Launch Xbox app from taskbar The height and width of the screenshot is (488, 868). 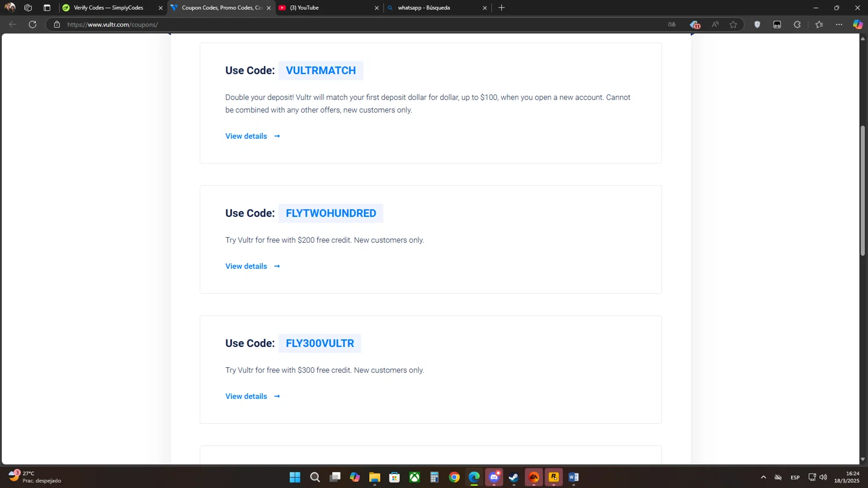coord(414,477)
